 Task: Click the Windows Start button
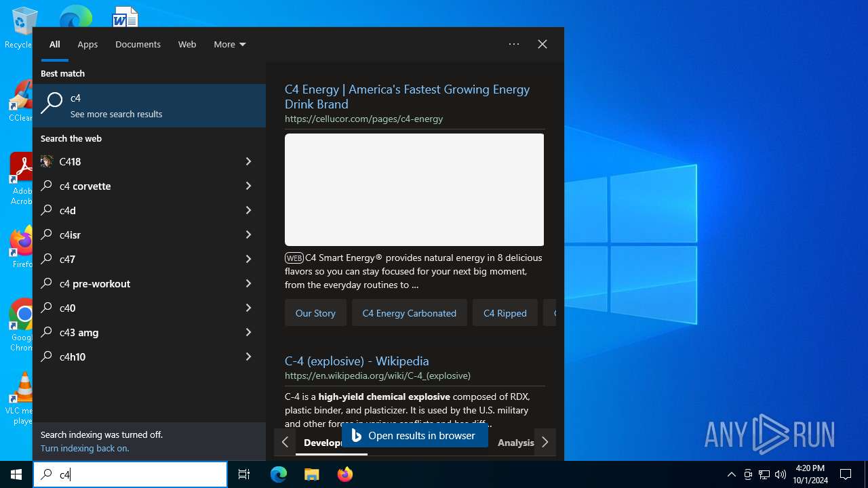[x=16, y=474]
